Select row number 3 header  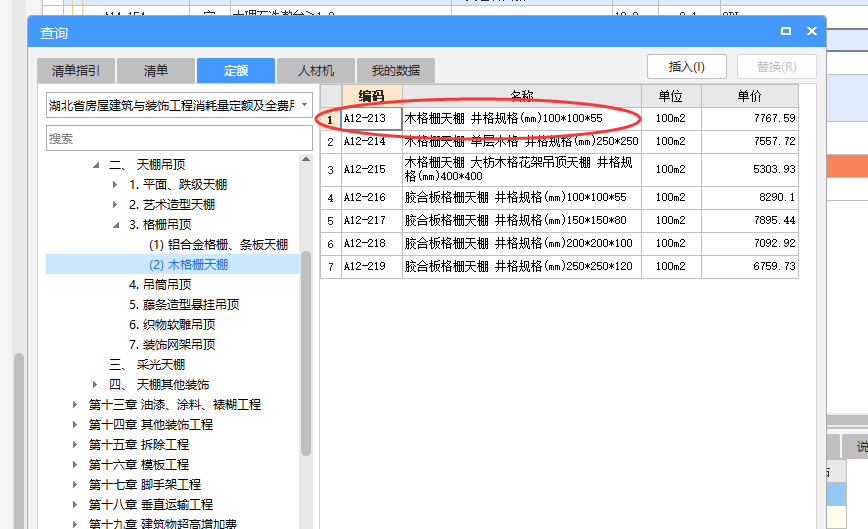330,169
